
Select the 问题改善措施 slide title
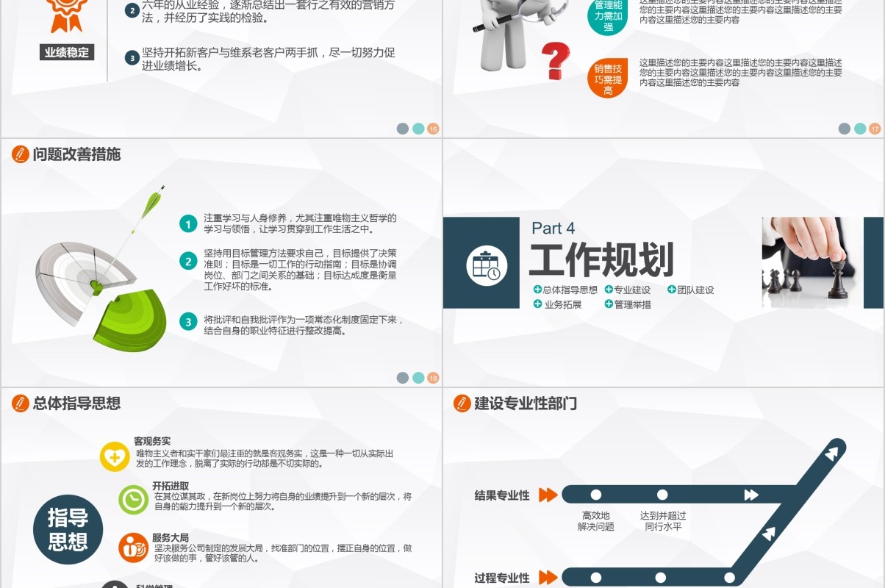76,154
